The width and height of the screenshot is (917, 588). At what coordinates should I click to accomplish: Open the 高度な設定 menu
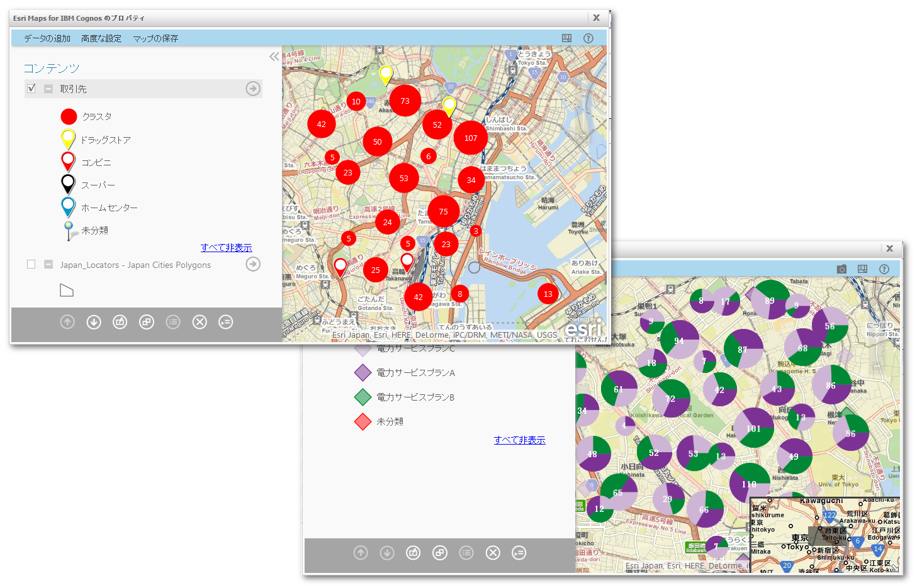click(x=101, y=38)
